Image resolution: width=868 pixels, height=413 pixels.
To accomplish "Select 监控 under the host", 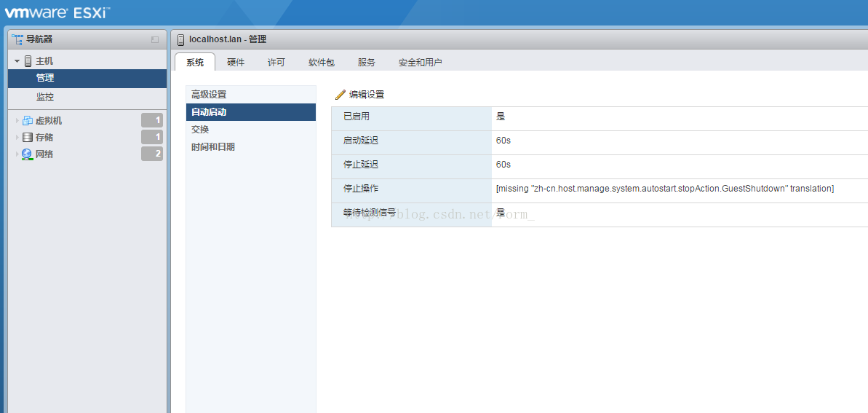I will pyautogui.click(x=45, y=97).
